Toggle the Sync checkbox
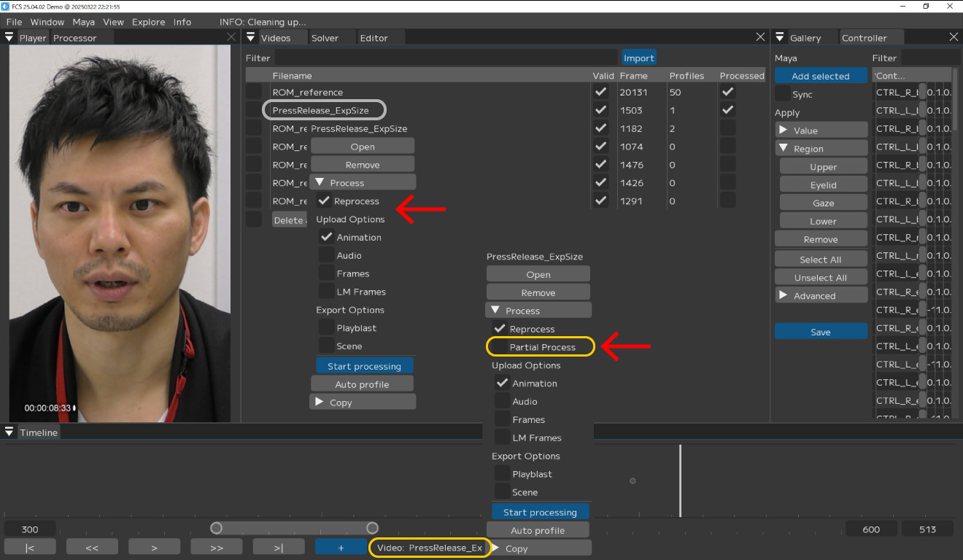 (783, 94)
